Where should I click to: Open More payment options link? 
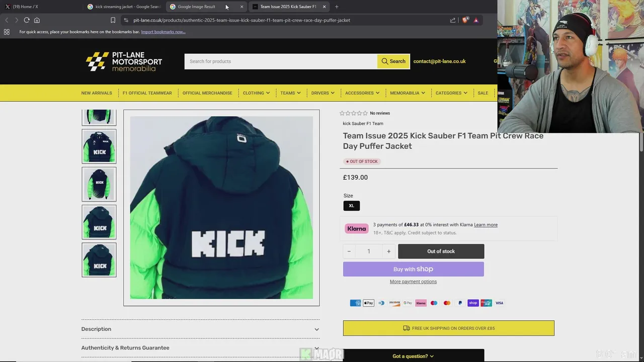tap(413, 282)
